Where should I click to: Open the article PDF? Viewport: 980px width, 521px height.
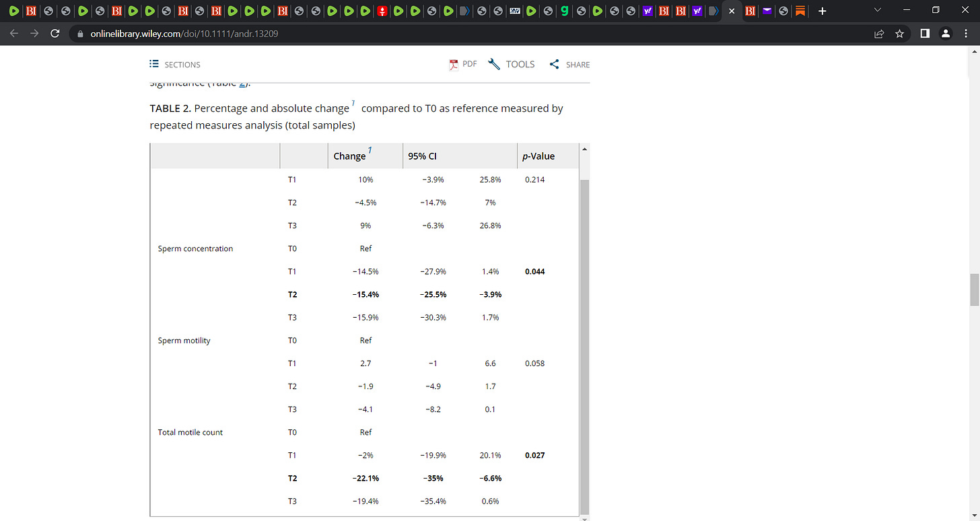[x=463, y=64]
